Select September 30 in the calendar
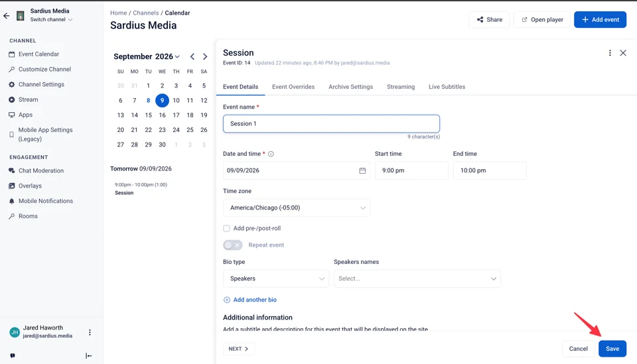Screen dimensions: 637x364 tap(162, 145)
